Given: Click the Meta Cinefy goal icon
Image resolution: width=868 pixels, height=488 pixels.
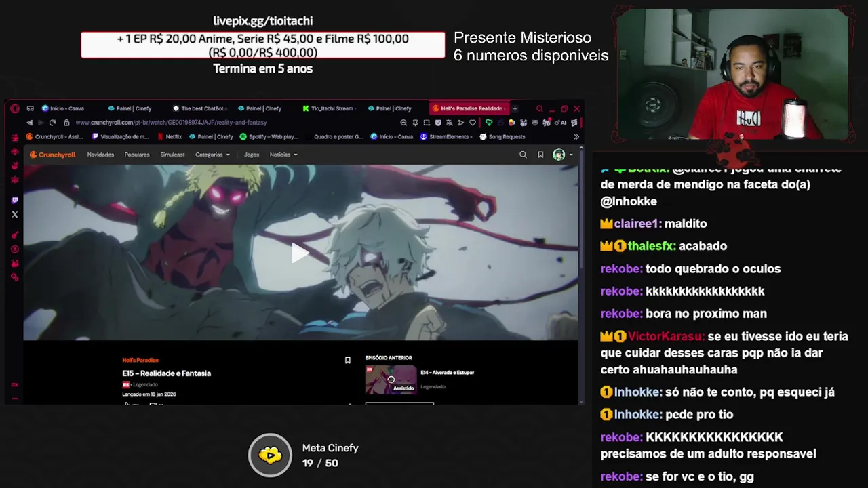Looking at the screenshot, I should 270,455.
